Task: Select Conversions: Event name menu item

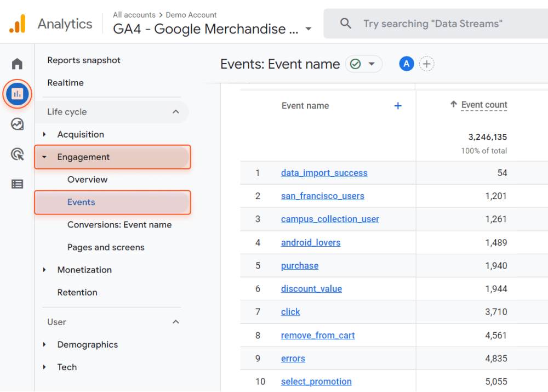Action: tap(119, 225)
